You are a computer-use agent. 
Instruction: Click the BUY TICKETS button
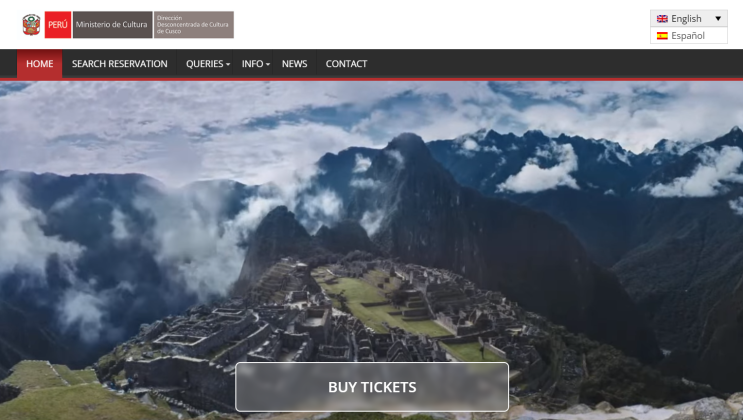tap(372, 387)
